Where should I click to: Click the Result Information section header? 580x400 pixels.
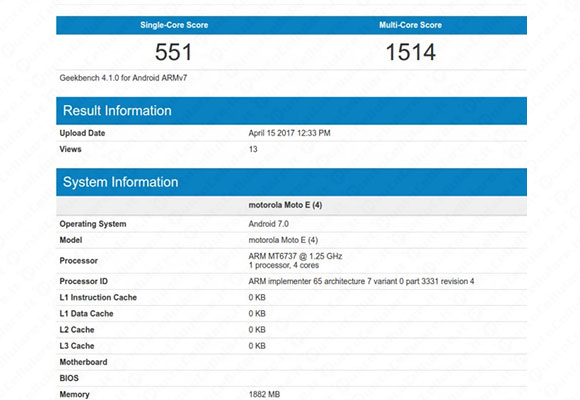(x=291, y=111)
